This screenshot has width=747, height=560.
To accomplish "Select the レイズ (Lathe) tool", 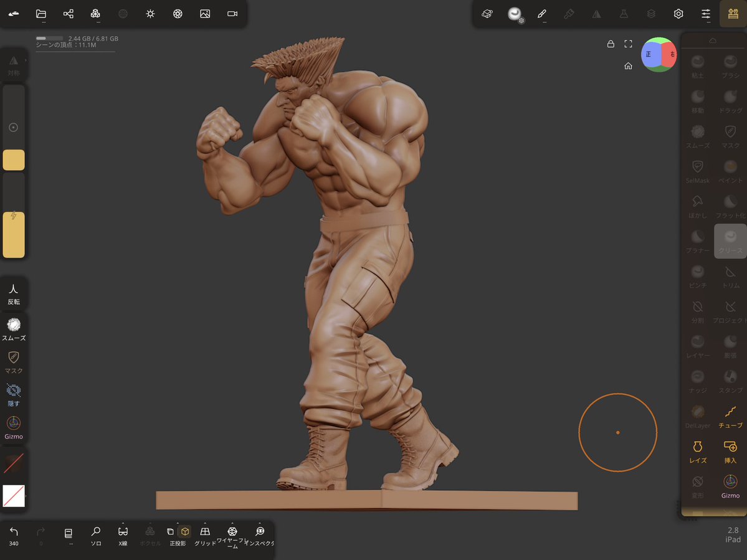I will click(697, 452).
